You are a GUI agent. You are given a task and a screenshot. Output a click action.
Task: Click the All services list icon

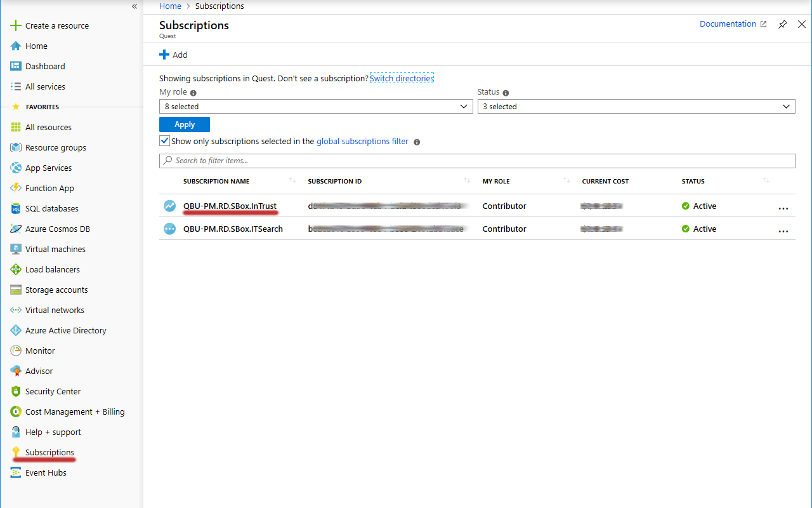pos(16,86)
